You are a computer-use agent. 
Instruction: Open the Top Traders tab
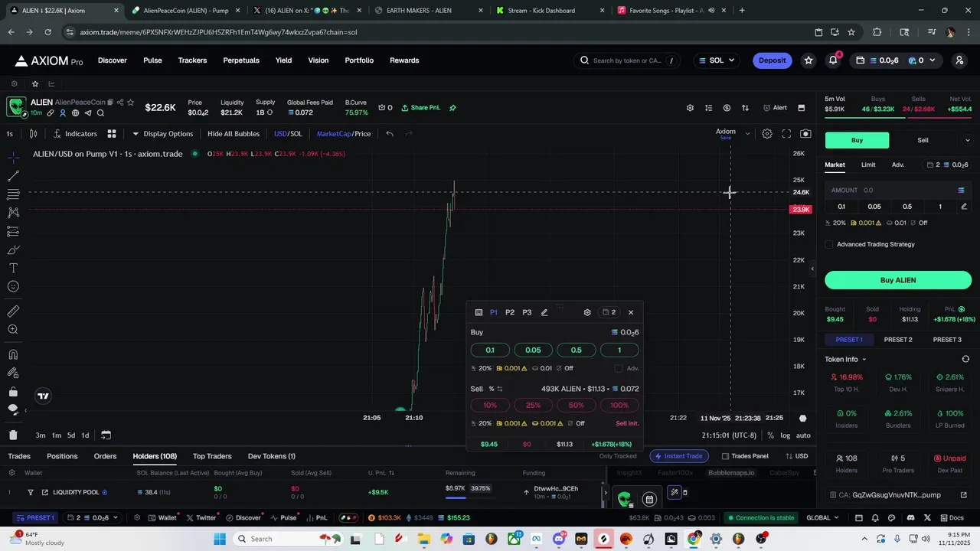coord(212,456)
